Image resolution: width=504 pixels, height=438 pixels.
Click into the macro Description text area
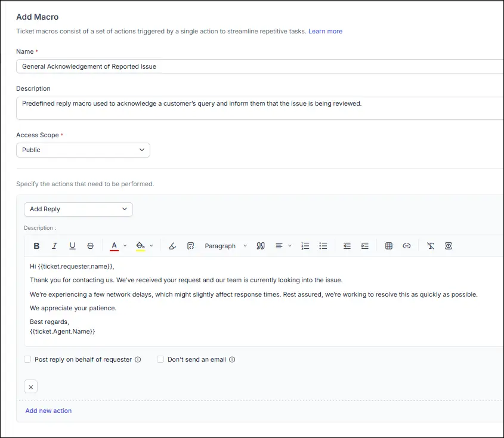[259, 109]
